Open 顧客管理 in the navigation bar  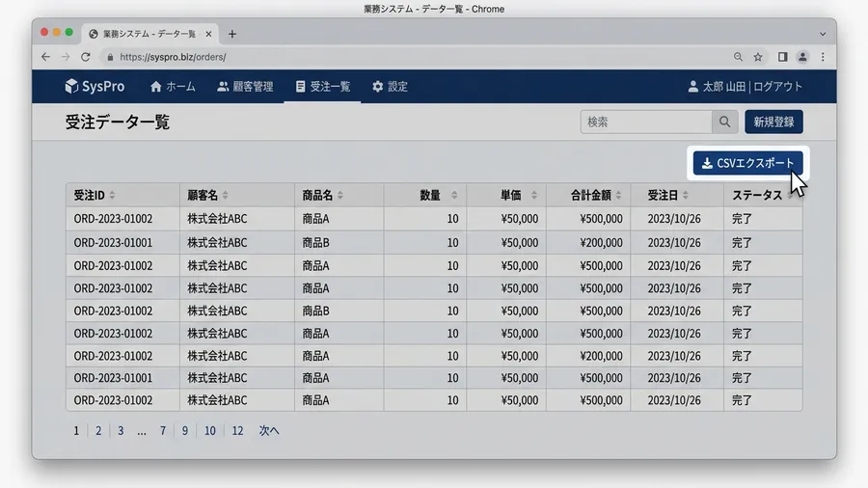click(x=245, y=86)
